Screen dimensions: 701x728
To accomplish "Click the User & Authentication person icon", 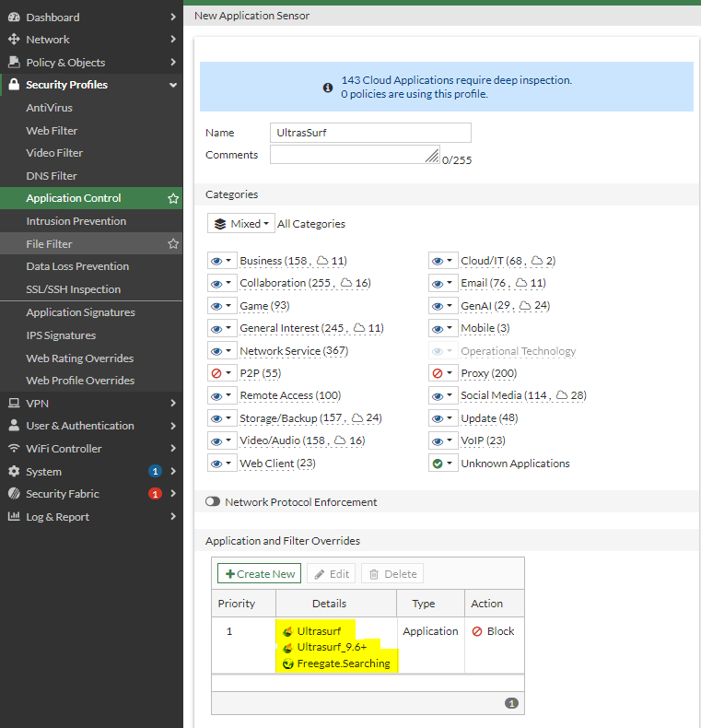I will click(x=14, y=426).
